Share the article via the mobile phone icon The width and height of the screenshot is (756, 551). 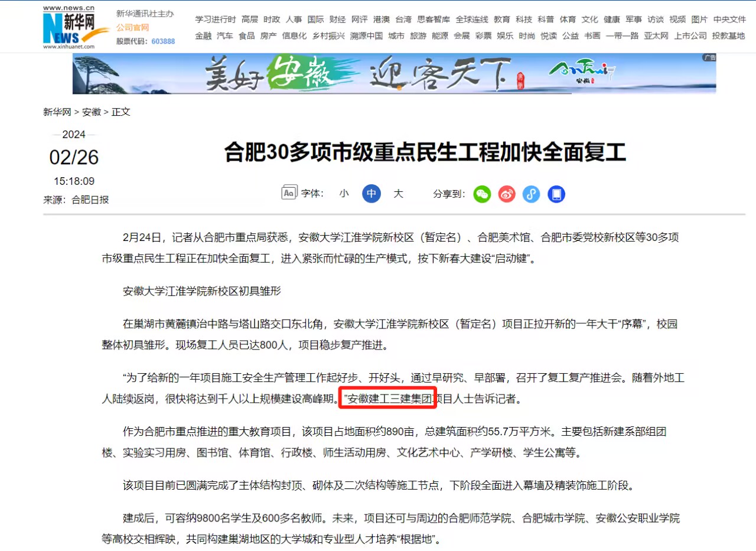tap(555, 194)
